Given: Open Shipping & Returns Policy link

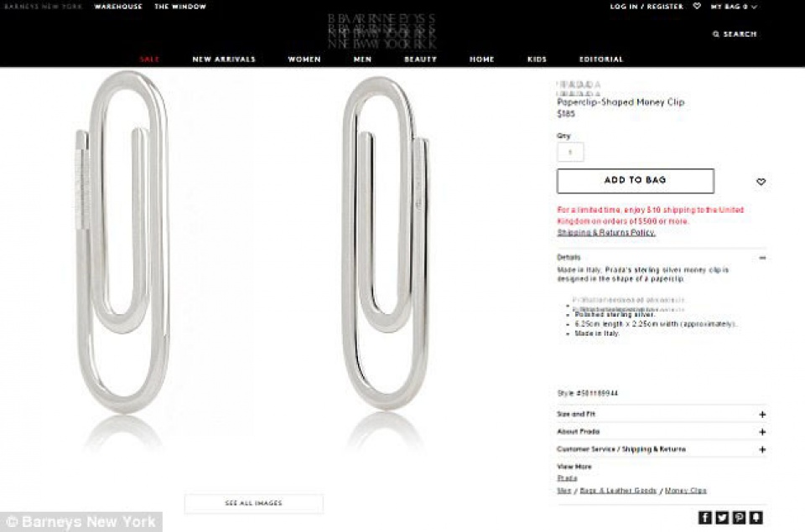Looking at the screenshot, I should [606, 232].
